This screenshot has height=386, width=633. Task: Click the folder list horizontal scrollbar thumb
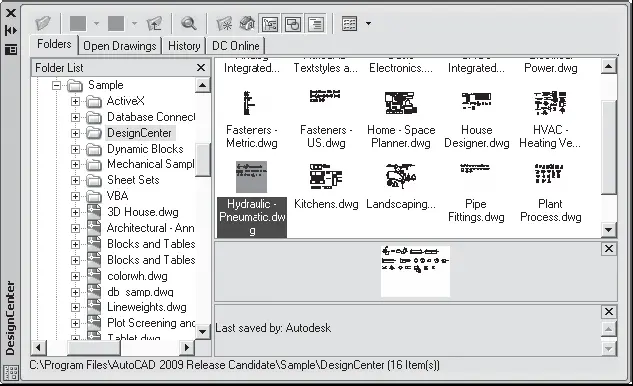94,348
